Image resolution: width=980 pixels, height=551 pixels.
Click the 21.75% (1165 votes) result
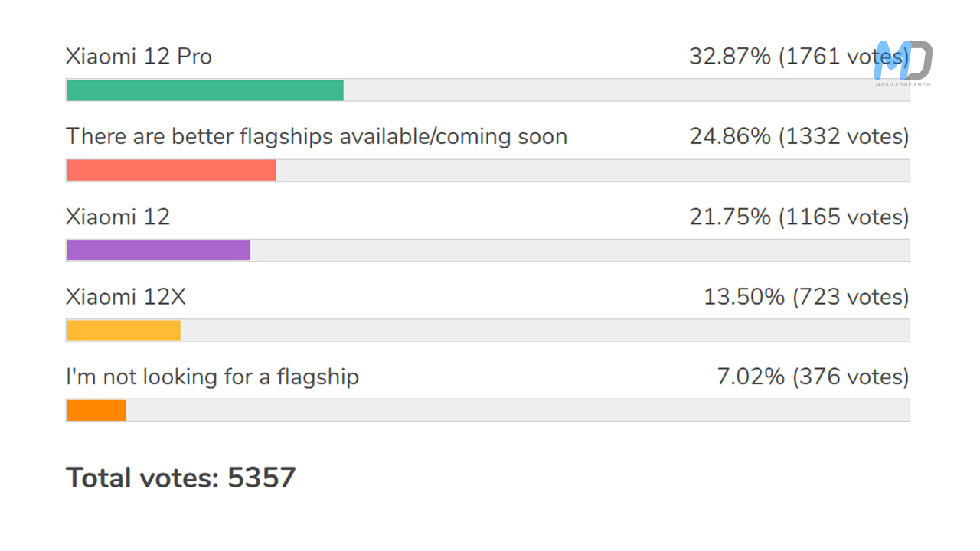(x=799, y=217)
